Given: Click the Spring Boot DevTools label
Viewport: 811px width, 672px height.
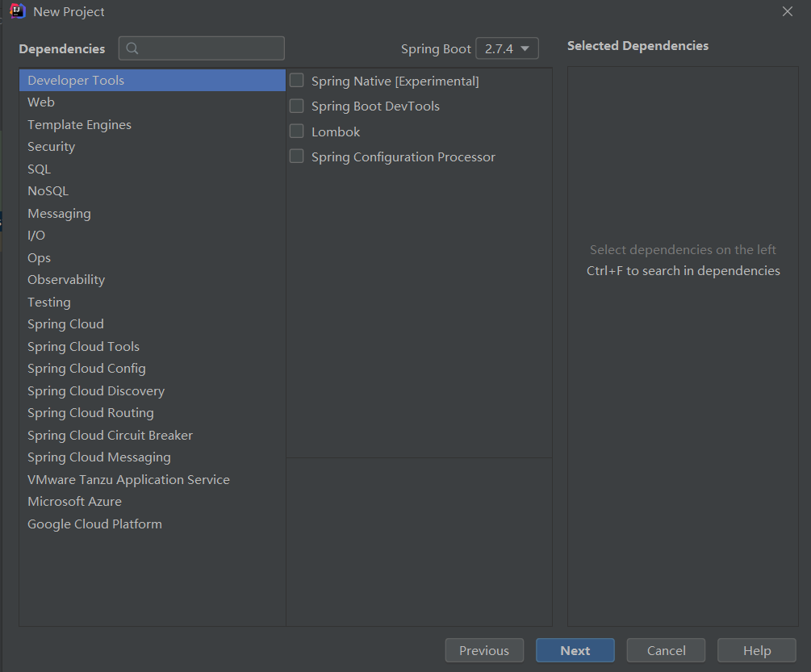Looking at the screenshot, I should pos(375,106).
